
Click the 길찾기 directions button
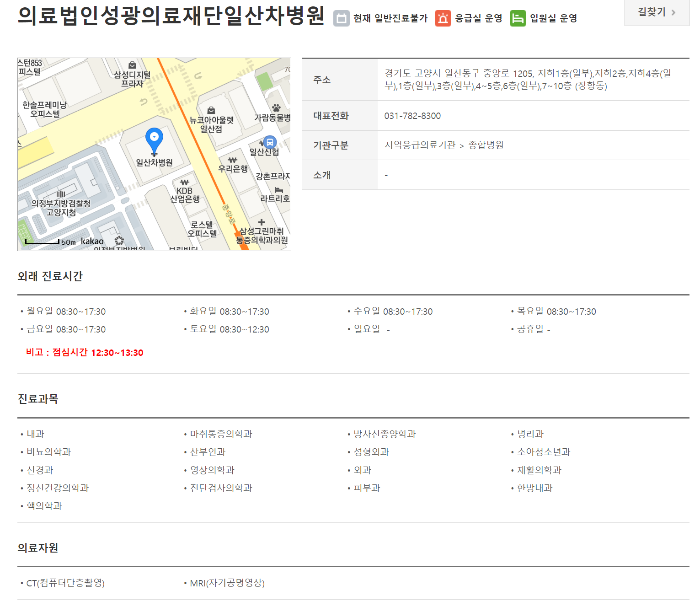[x=657, y=12]
